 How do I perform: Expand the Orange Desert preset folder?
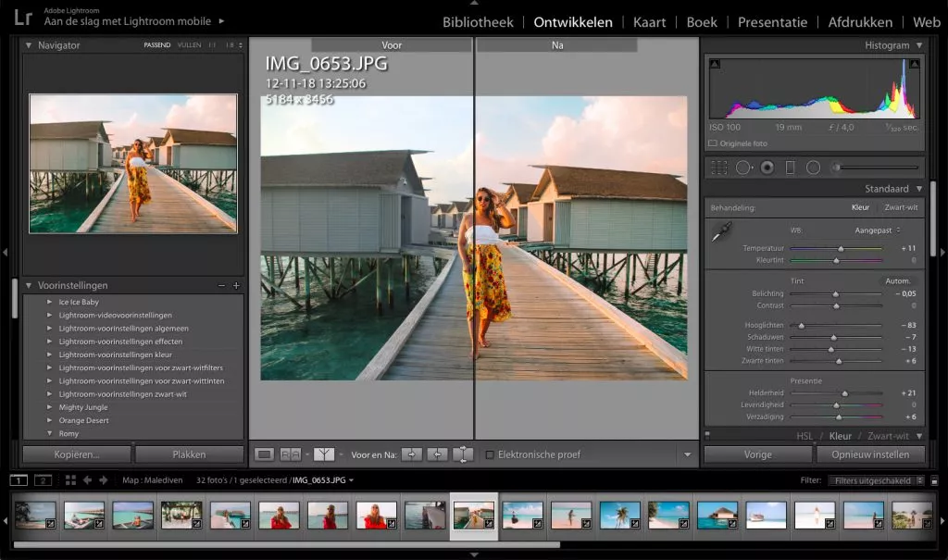(x=50, y=420)
